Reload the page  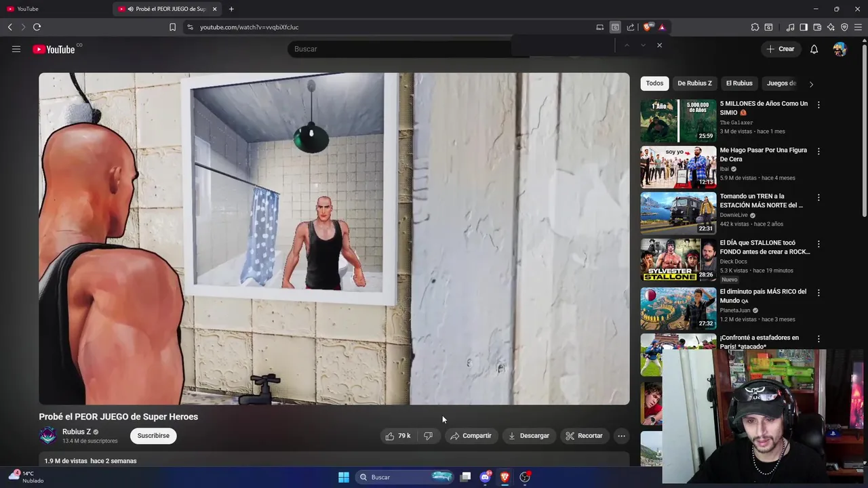point(37,27)
